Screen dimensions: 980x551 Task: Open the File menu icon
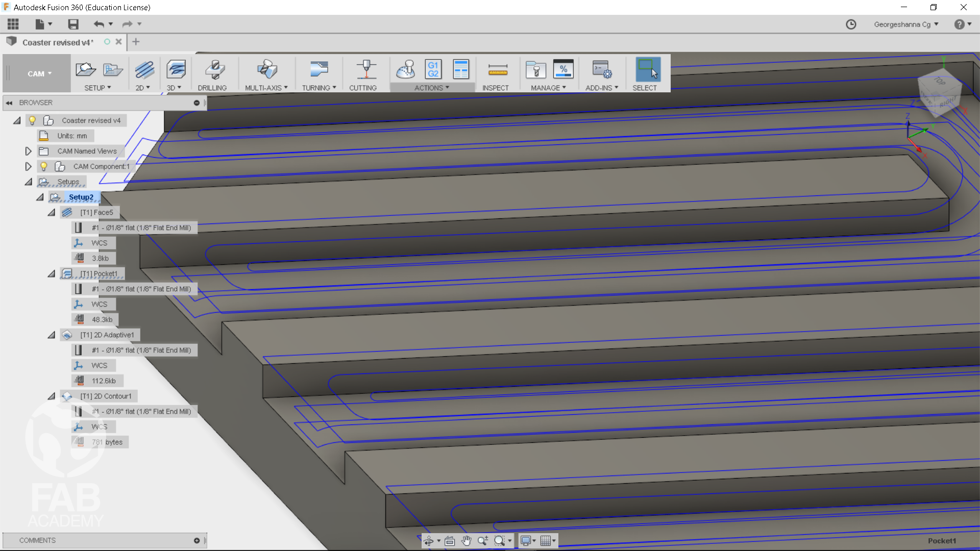click(x=40, y=24)
